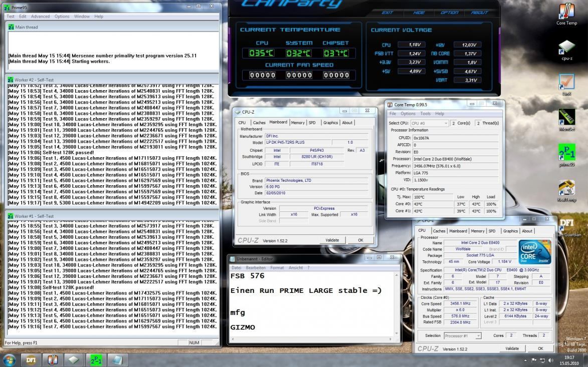
Task: Open the Windows Start menu orb
Action: [9, 360]
